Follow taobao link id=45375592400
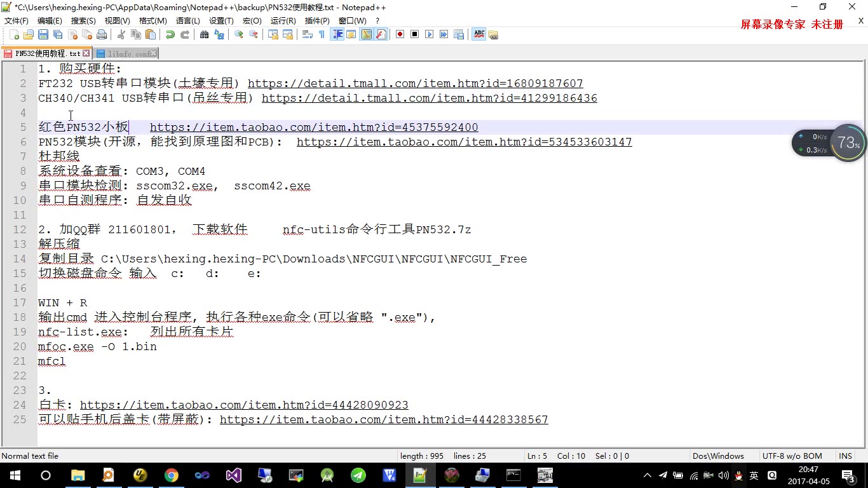 pyautogui.click(x=314, y=127)
